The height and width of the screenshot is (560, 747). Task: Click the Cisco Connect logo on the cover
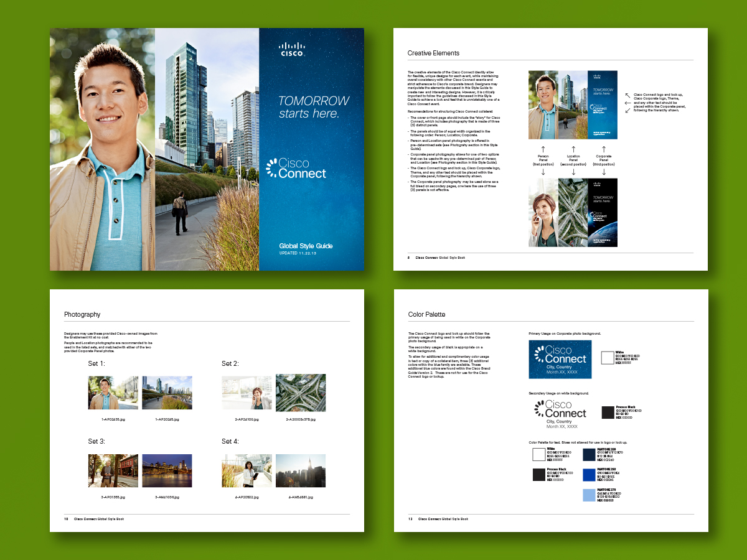coord(296,168)
